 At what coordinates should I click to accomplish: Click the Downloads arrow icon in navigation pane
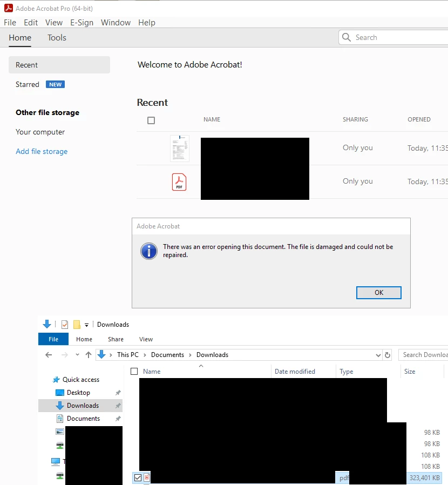click(60, 406)
